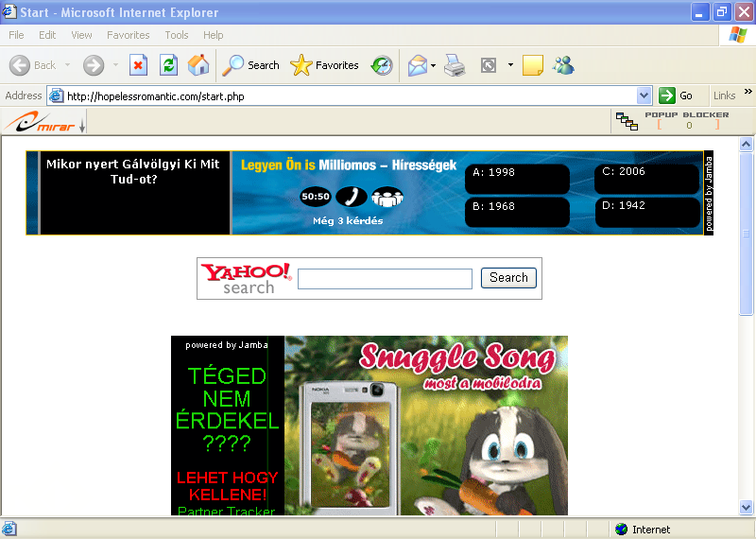Screen dimensions: 756x539
Task: Select the ask-the-audience lifeline icon
Action: tap(387, 197)
